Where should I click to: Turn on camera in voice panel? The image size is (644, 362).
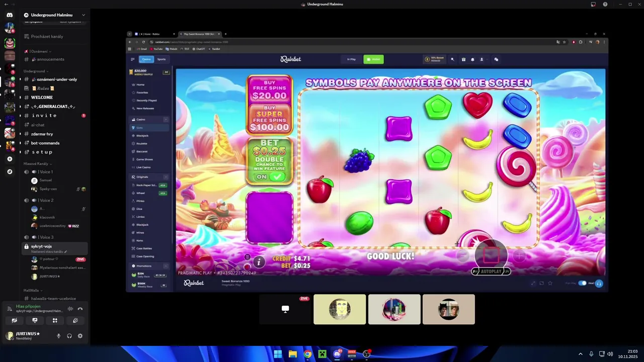click(15, 320)
